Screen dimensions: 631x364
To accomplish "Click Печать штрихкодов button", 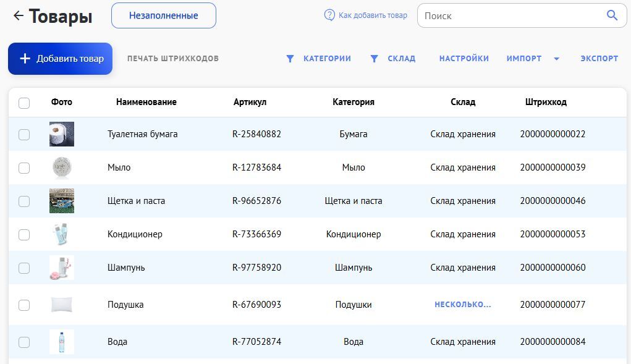I will pos(173,59).
